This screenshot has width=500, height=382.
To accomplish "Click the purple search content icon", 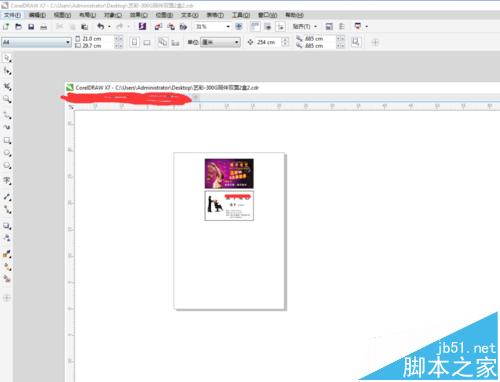I will [142, 26].
